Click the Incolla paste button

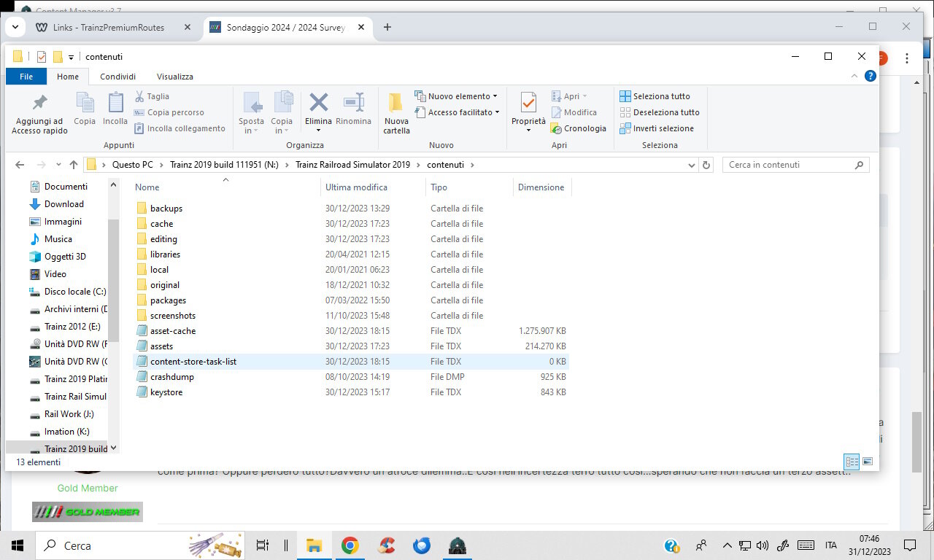115,109
